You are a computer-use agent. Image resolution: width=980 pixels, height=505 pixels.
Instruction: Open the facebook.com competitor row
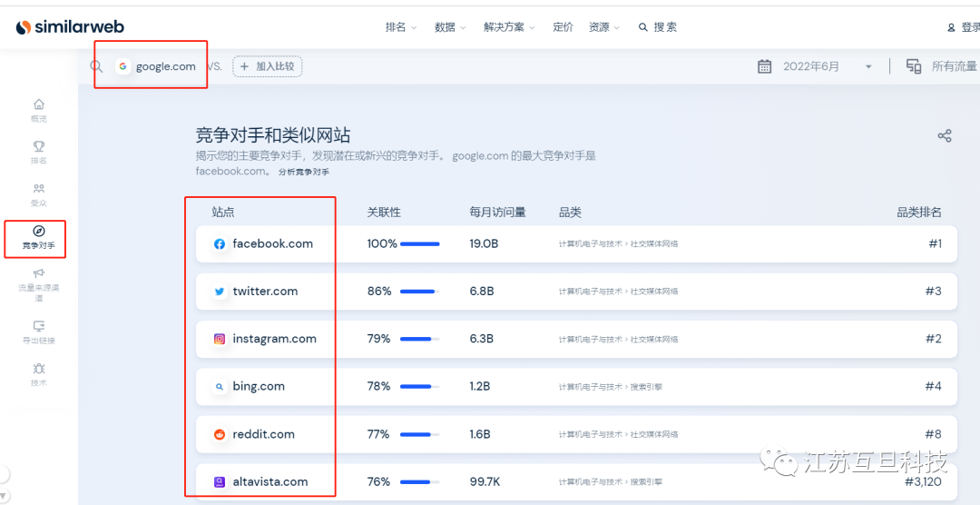click(x=272, y=243)
